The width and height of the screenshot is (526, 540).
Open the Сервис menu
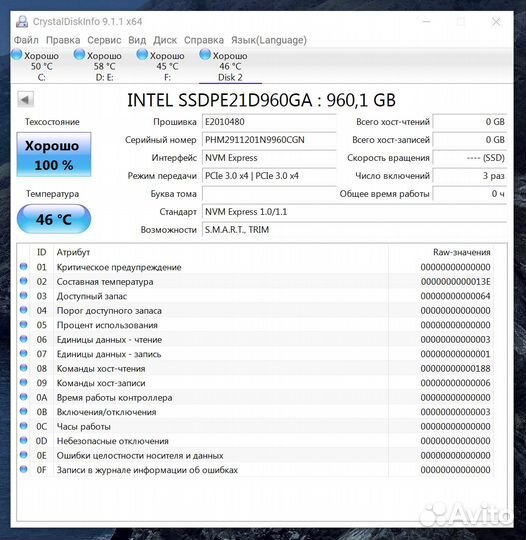click(x=104, y=40)
